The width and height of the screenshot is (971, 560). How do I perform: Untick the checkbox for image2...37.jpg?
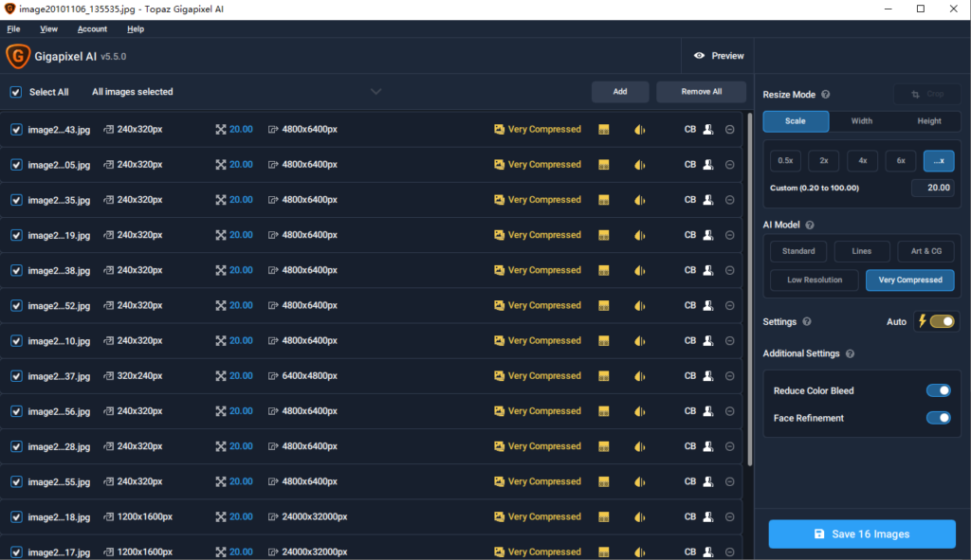point(16,376)
